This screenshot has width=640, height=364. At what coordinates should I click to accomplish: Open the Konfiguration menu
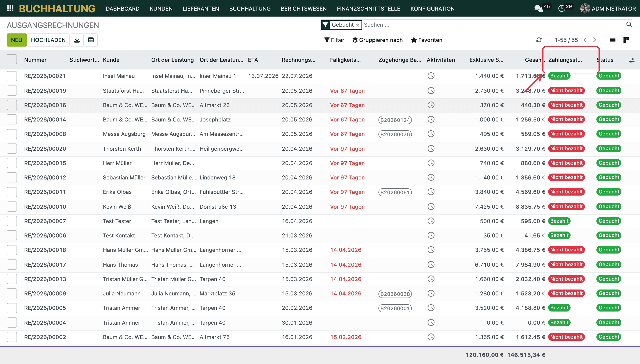click(432, 8)
